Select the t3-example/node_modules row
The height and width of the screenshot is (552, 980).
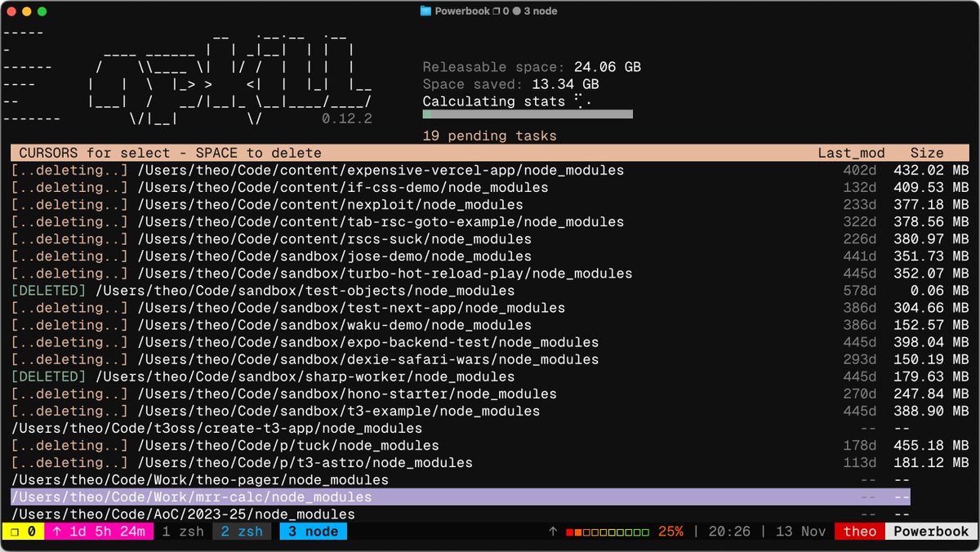point(490,411)
